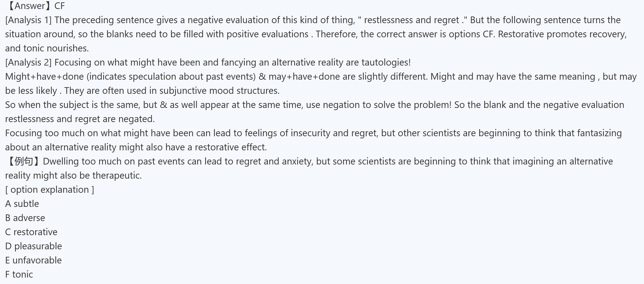Click the words "restorative effect."
Screen dimensions: 644x284
pyautogui.click(x=230, y=147)
